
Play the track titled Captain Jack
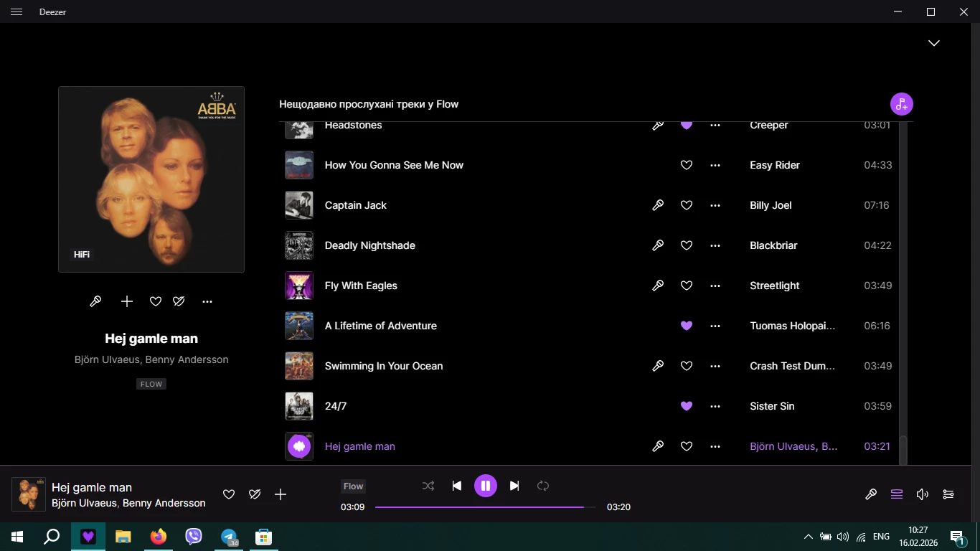356,205
